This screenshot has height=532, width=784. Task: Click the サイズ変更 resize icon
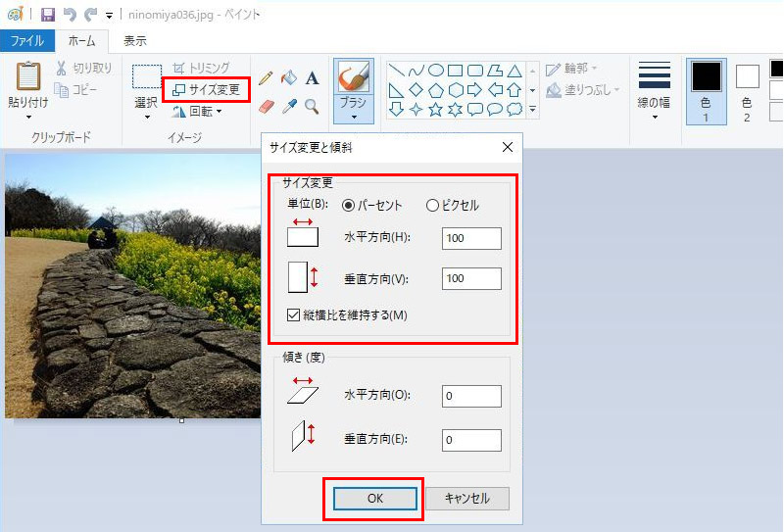178,89
